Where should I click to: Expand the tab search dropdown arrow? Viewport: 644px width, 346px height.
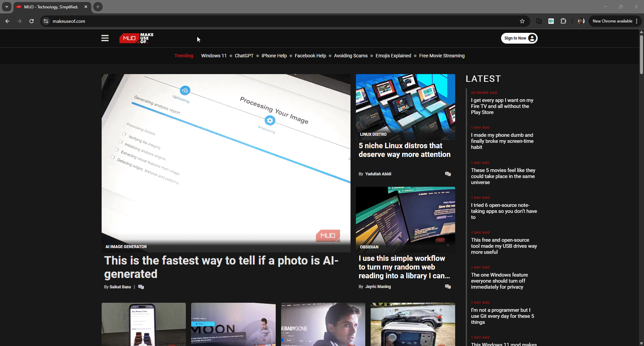point(7,7)
